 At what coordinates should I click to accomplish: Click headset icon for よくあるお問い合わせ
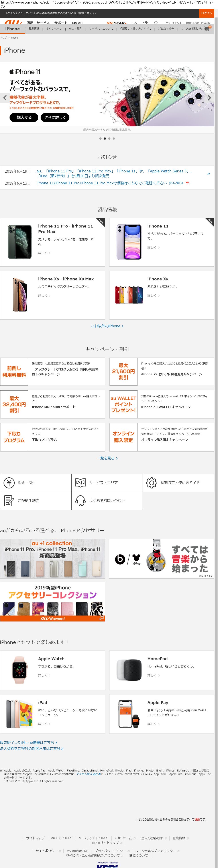80,500
